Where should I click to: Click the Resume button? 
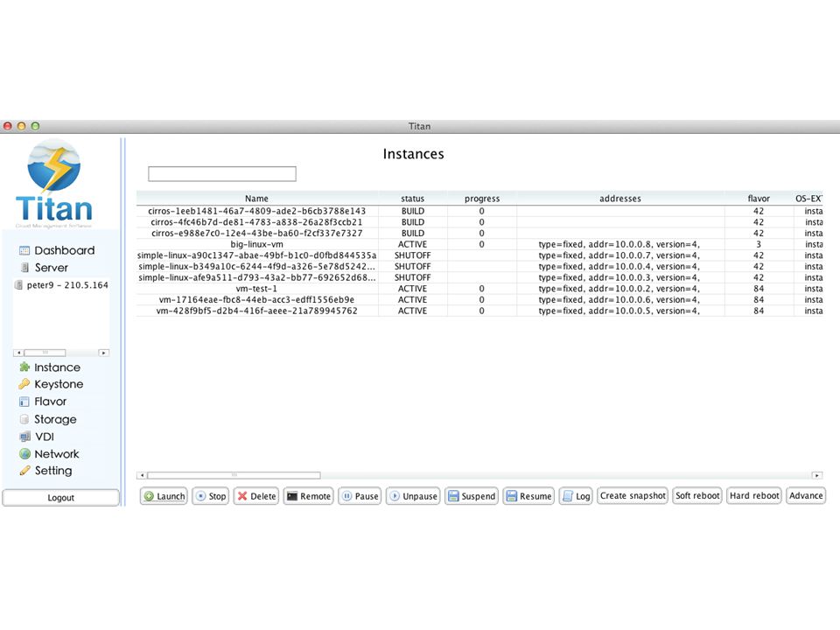(x=528, y=496)
